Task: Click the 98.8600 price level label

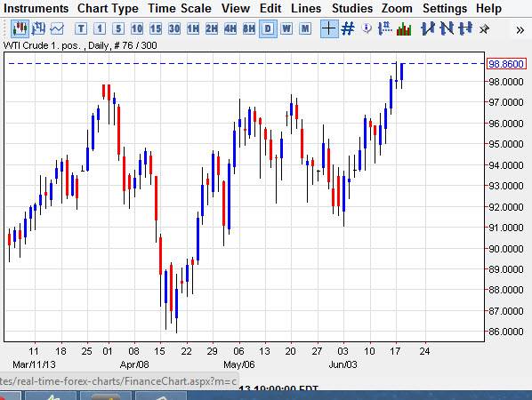Action: click(506, 64)
